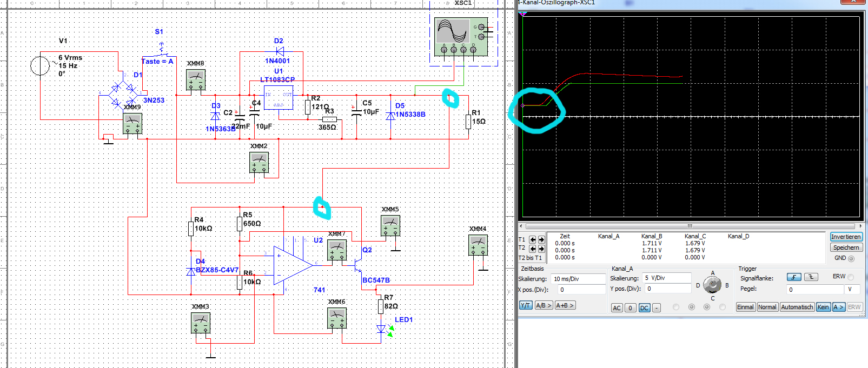Image resolution: width=868 pixels, height=368 pixels.
Task: Click the BZX85-C4V7 diode label
Action: [x=217, y=270]
